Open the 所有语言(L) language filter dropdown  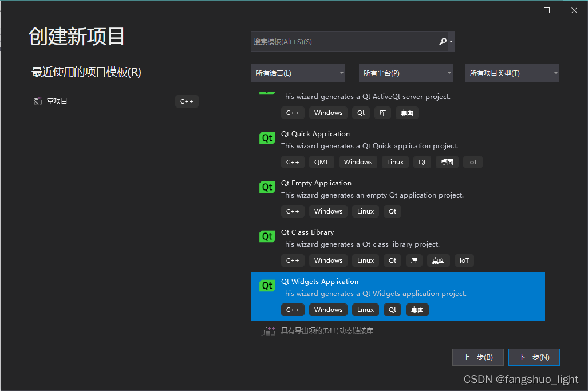298,73
